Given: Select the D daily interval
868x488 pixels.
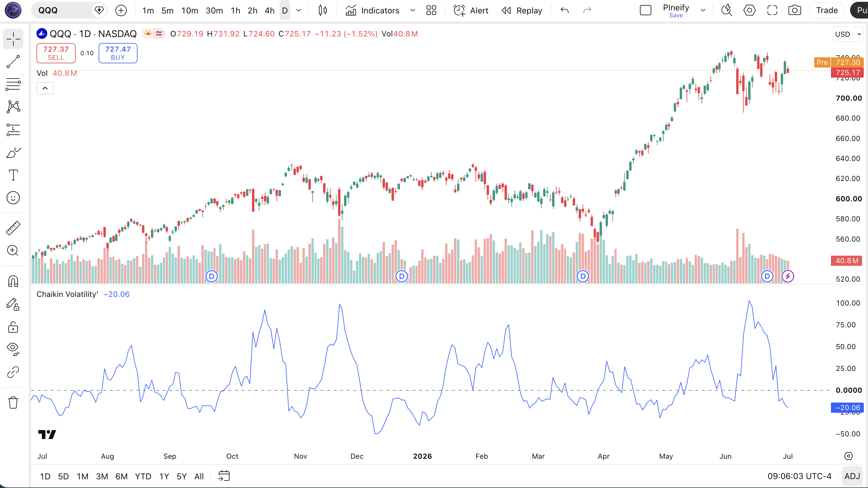Looking at the screenshot, I should tap(285, 10).
